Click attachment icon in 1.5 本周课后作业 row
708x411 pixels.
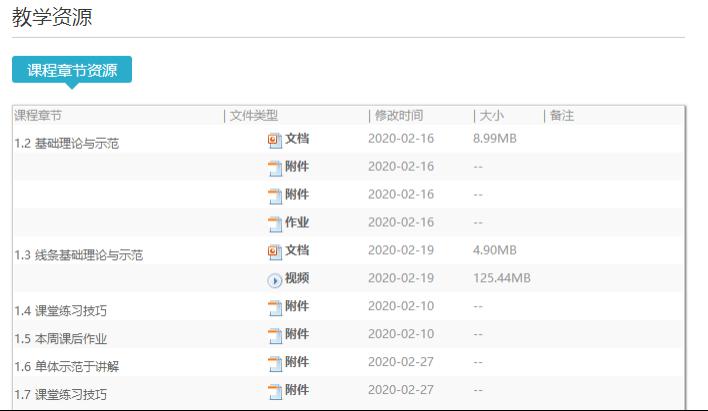(x=275, y=335)
